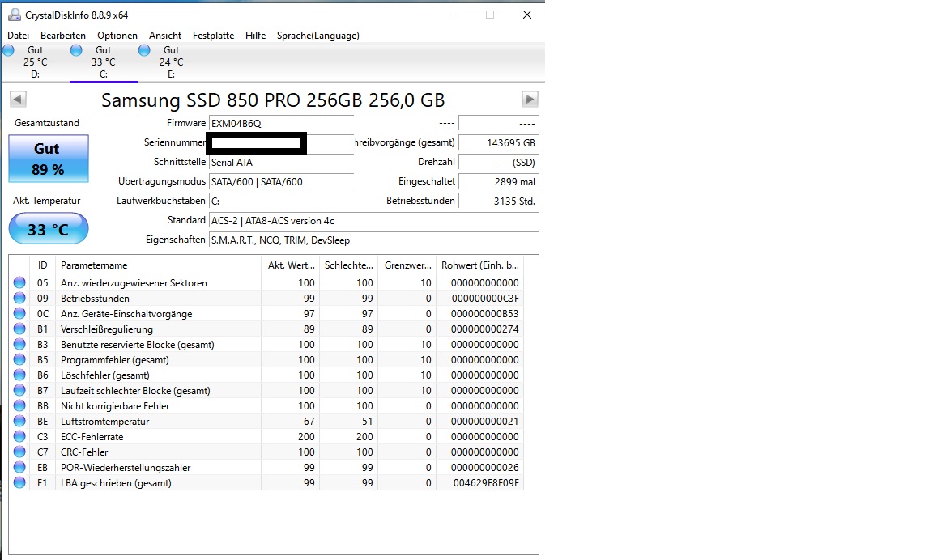This screenshot has width=933, height=560.
Task: Close the CrystalDiskInfo window
Action: tap(527, 15)
